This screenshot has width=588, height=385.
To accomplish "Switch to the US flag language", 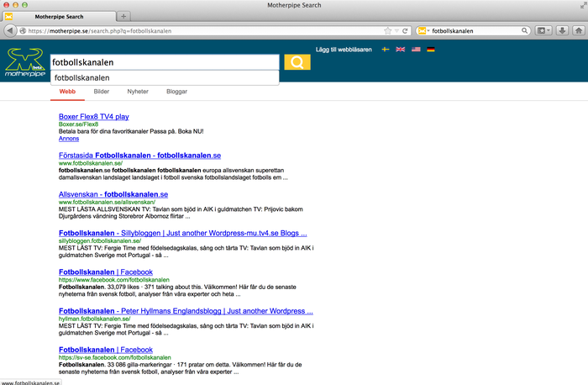I will coord(416,50).
